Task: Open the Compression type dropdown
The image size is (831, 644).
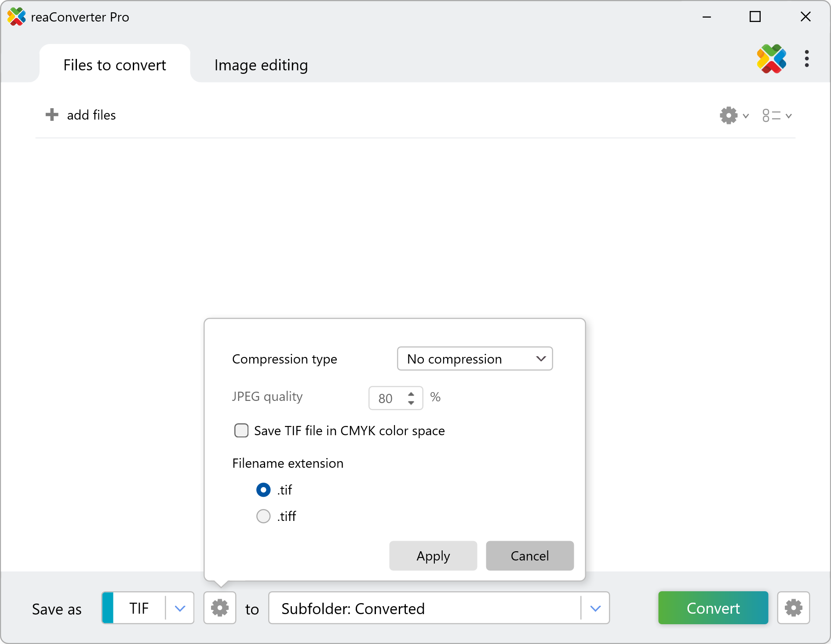Action: click(x=474, y=359)
